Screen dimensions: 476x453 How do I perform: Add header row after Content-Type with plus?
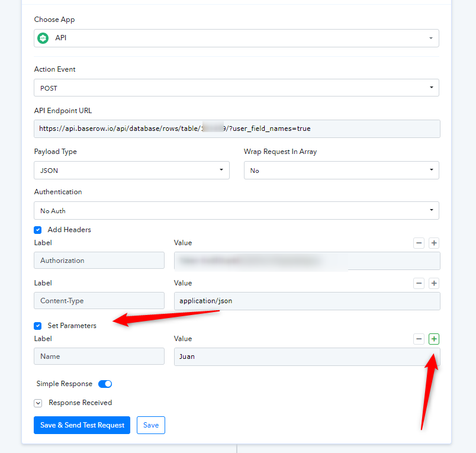click(x=434, y=283)
